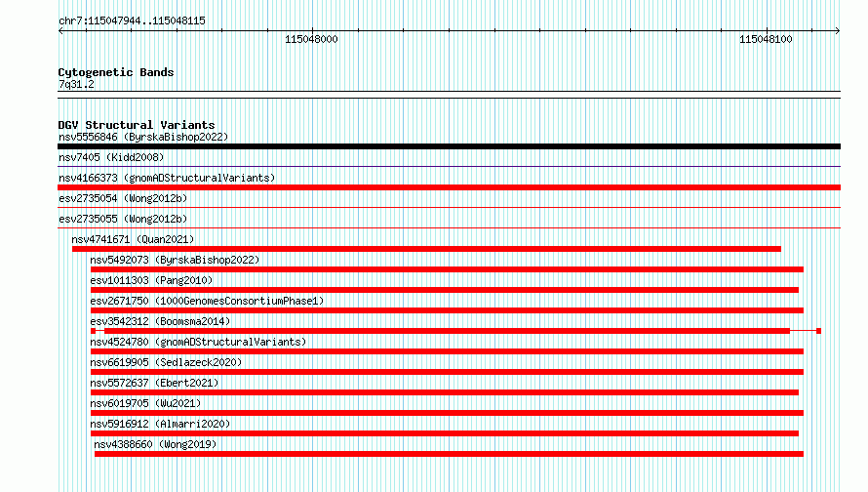Click the right arrow of the ruler
The height and width of the screenshot is (492, 868).
[838, 31]
